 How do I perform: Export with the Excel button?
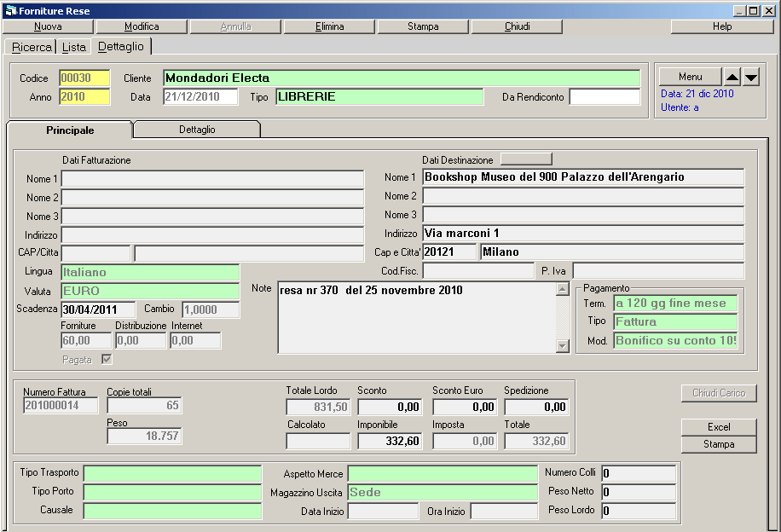(719, 427)
